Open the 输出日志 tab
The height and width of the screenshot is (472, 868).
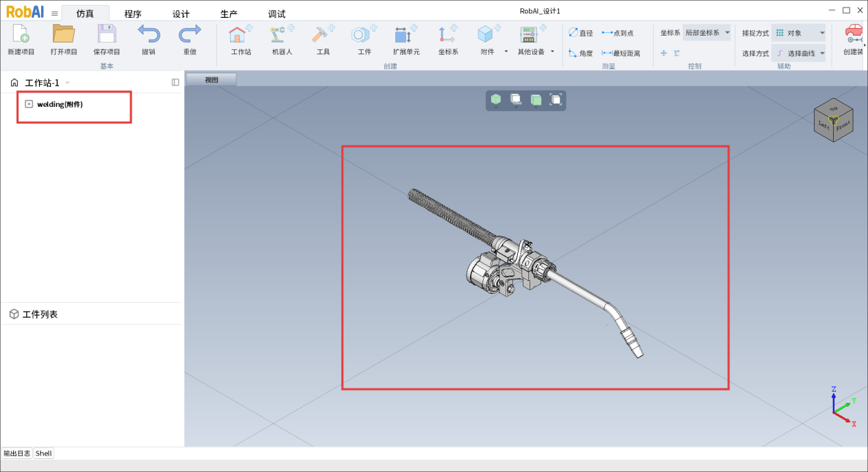(x=17, y=454)
